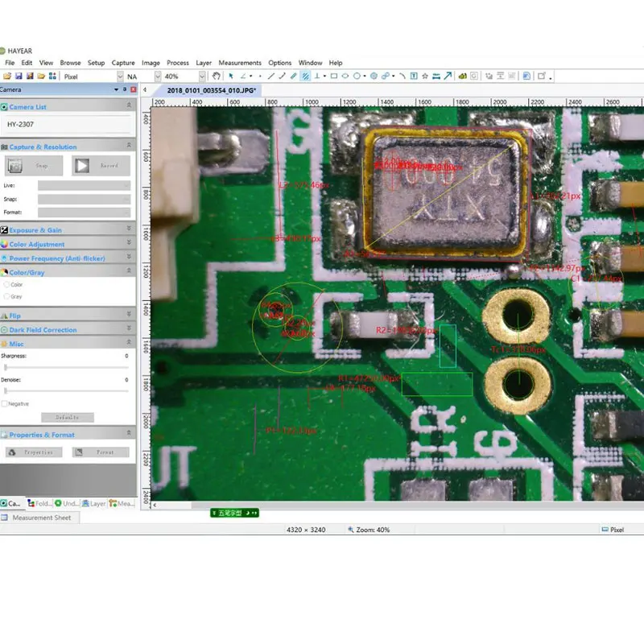Select the hand pan tool

pyautogui.click(x=216, y=76)
